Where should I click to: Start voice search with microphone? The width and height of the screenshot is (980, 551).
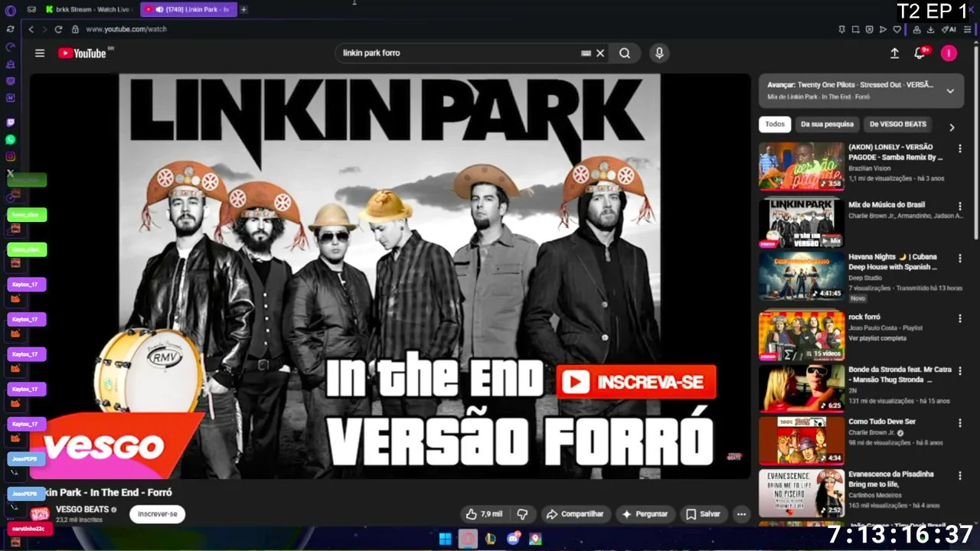point(659,53)
